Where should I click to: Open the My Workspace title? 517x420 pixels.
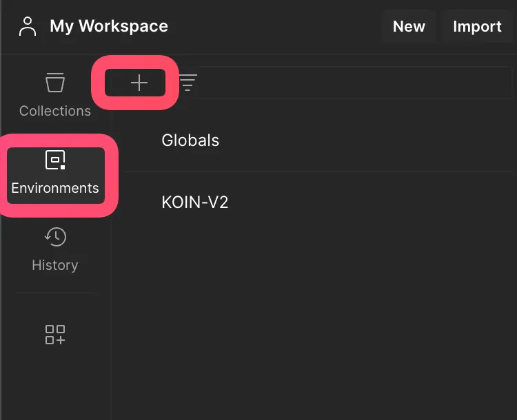pos(108,27)
